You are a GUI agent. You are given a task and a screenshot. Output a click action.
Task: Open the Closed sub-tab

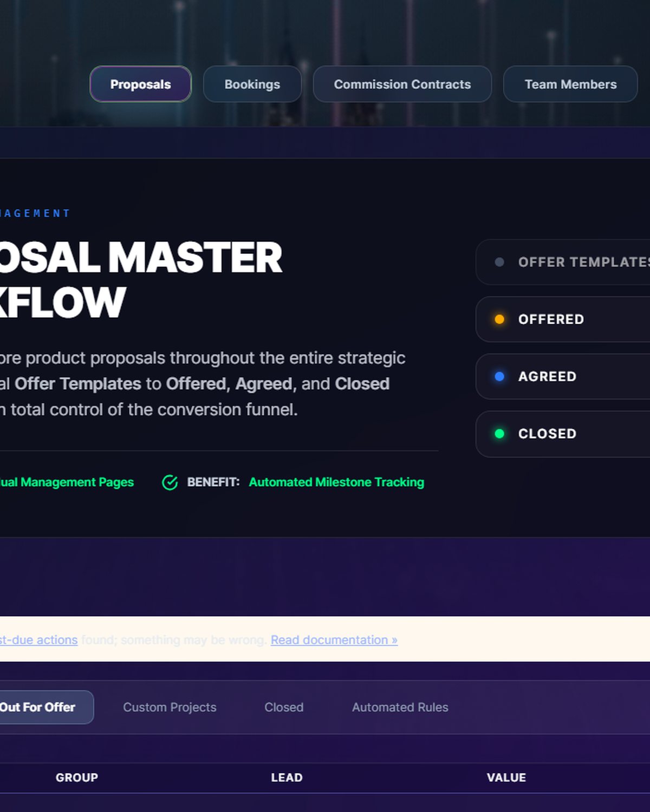point(284,707)
